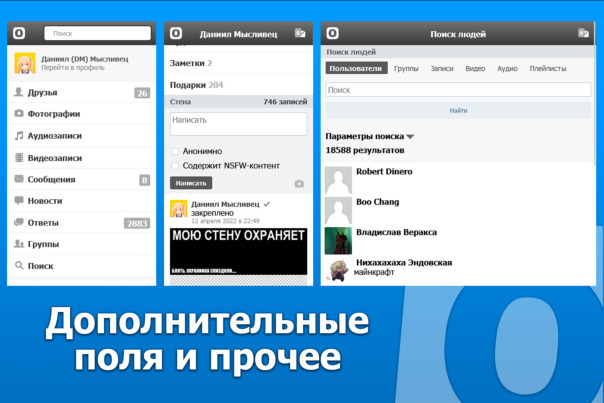Toggle the Анонимно checkbox

click(175, 151)
